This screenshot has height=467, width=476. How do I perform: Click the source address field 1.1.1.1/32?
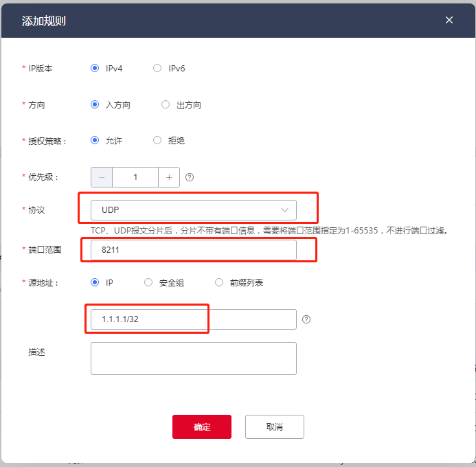[194, 319]
